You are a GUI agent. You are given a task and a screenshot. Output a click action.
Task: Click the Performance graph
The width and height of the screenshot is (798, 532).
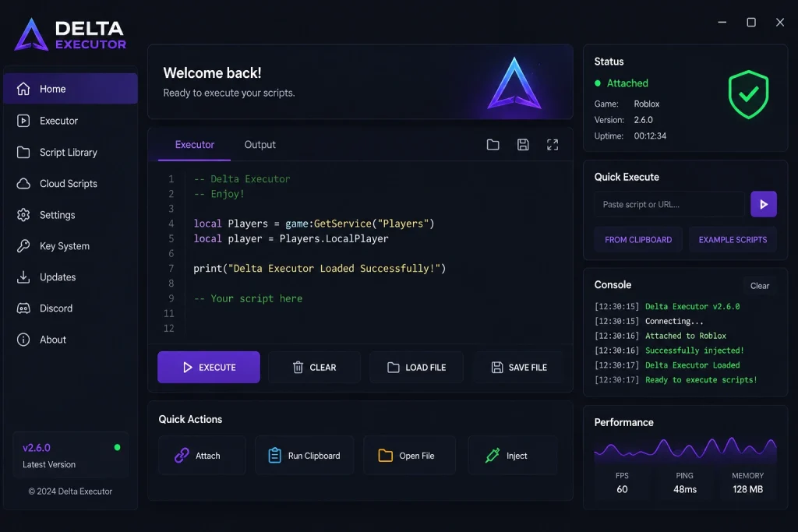click(x=685, y=449)
